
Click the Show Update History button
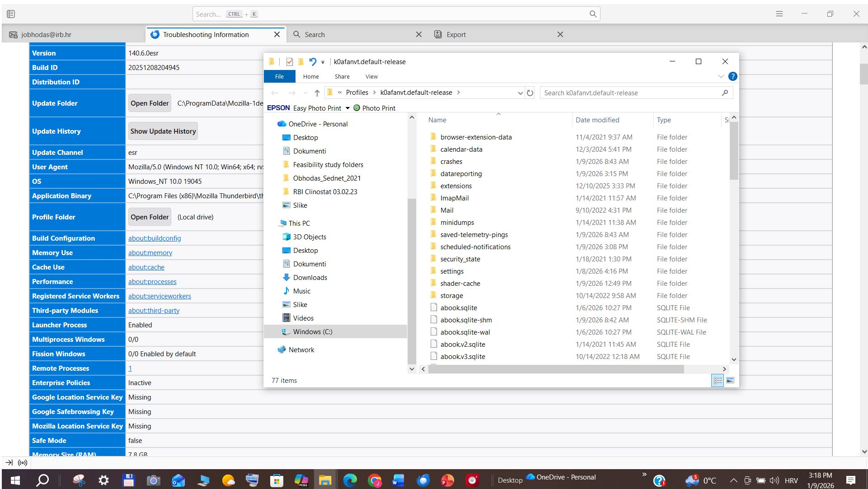163,131
